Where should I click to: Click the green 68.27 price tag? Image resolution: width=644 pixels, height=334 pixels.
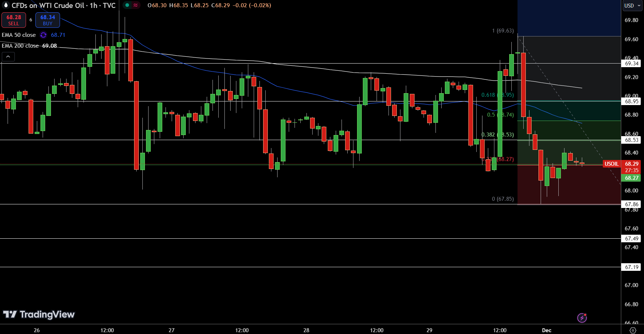point(632,178)
